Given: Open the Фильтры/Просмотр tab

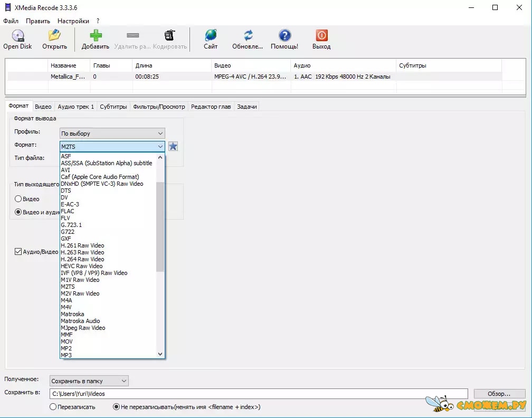Looking at the screenshot, I should [159, 107].
